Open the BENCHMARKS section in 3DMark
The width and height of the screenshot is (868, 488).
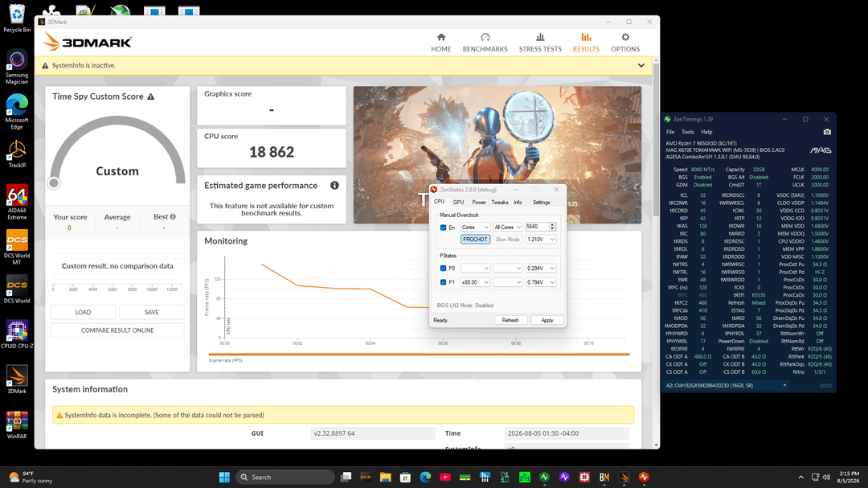(485, 42)
